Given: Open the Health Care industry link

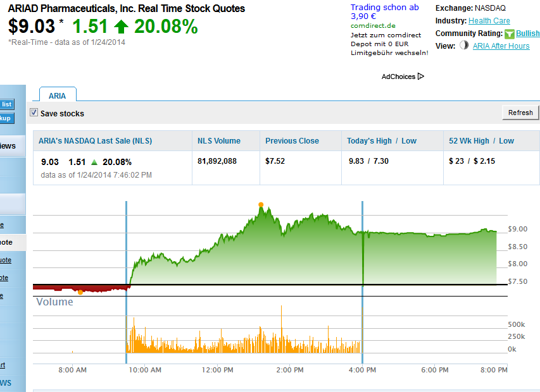Looking at the screenshot, I should (x=489, y=21).
